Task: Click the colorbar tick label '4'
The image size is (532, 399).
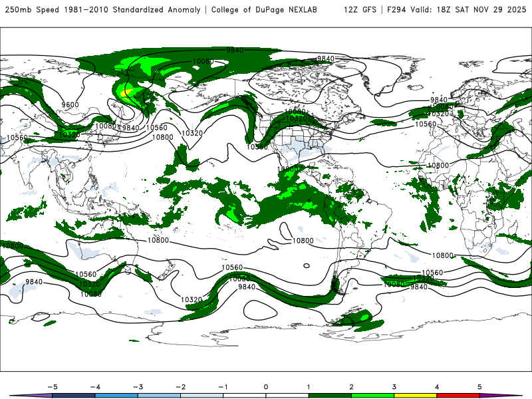Action: click(437, 387)
